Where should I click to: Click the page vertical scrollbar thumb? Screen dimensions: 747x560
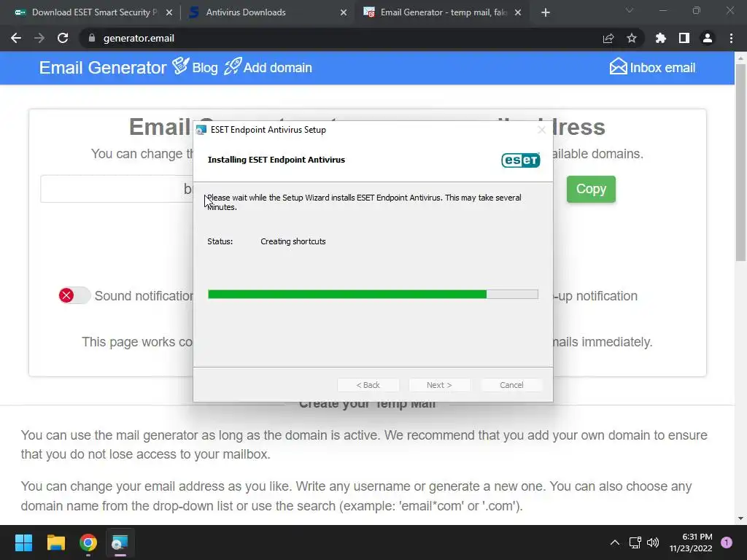click(x=740, y=162)
